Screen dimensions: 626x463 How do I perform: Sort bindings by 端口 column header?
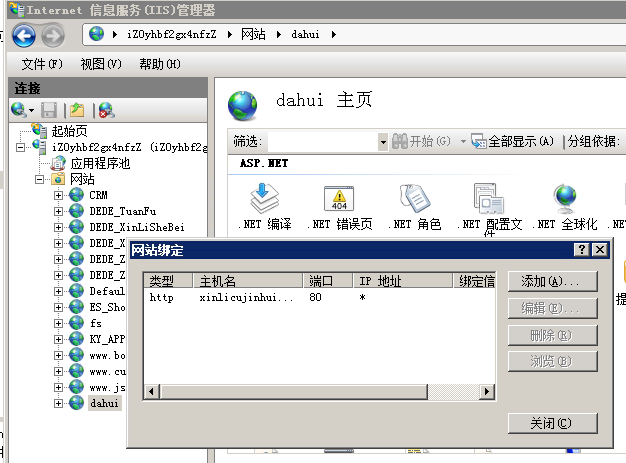(x=328, y=281)
